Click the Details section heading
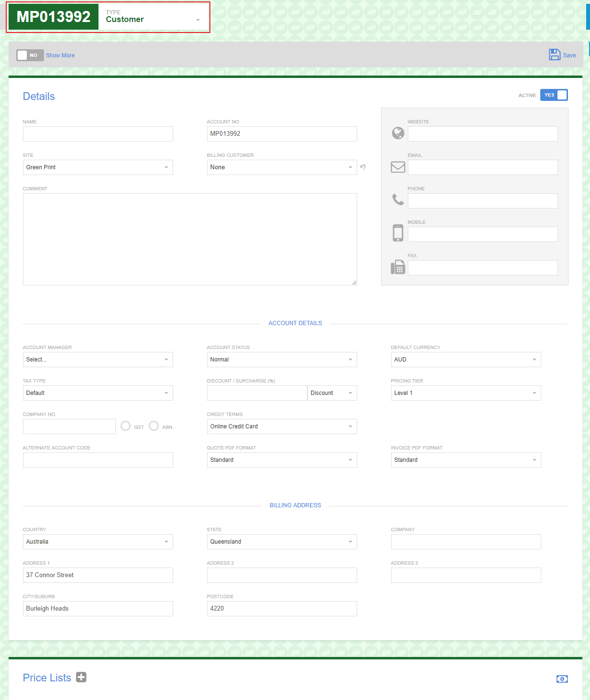 tap(39, 96)
